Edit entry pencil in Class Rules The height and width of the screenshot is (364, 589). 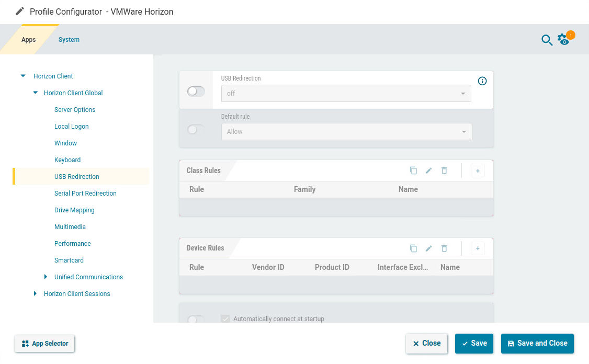pyautogui.click(x=428, y=170)
